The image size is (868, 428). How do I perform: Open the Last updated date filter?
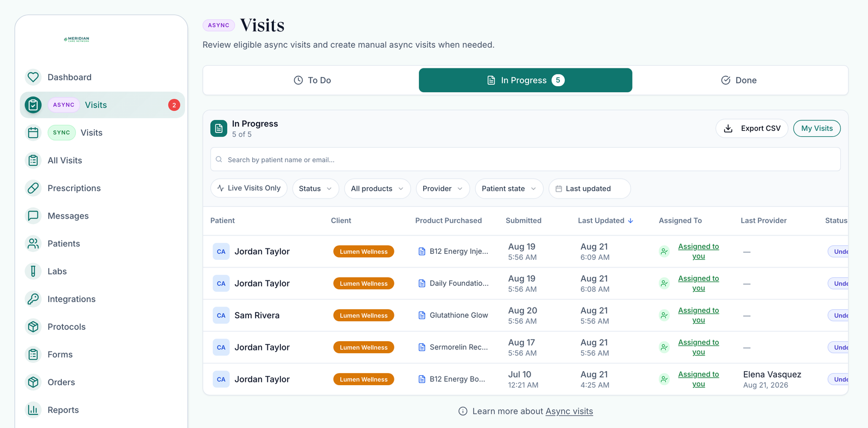click(590, 189)
